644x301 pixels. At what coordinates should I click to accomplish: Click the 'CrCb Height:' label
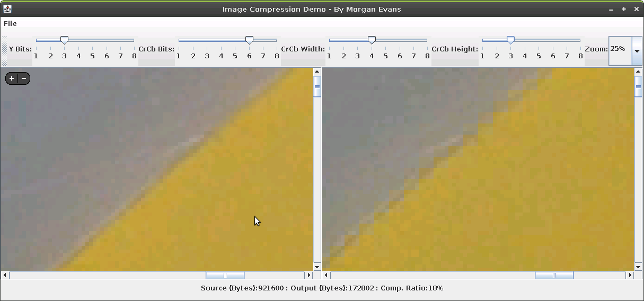[x=455, y=49]
